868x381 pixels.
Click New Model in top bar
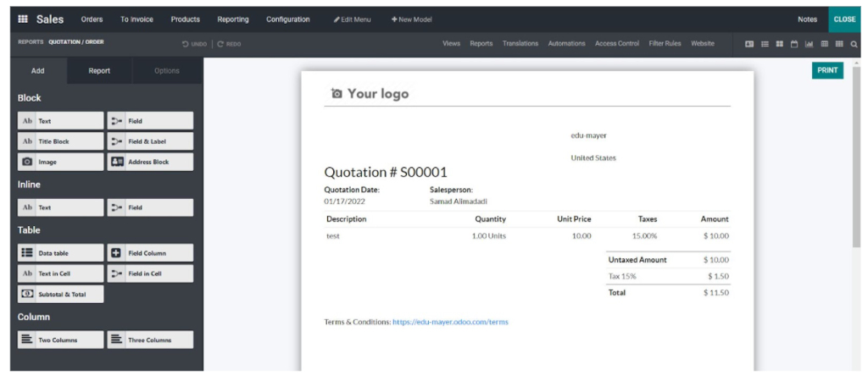point(411,19)
